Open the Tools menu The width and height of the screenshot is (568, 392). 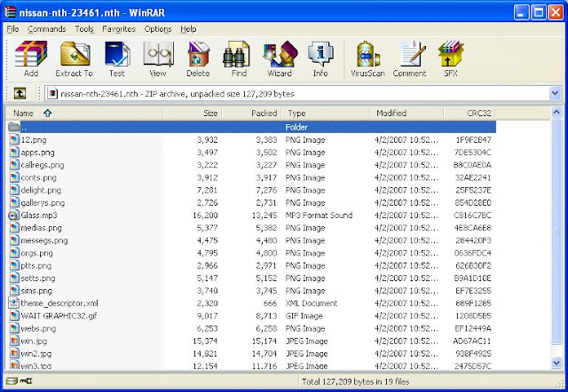84,29
